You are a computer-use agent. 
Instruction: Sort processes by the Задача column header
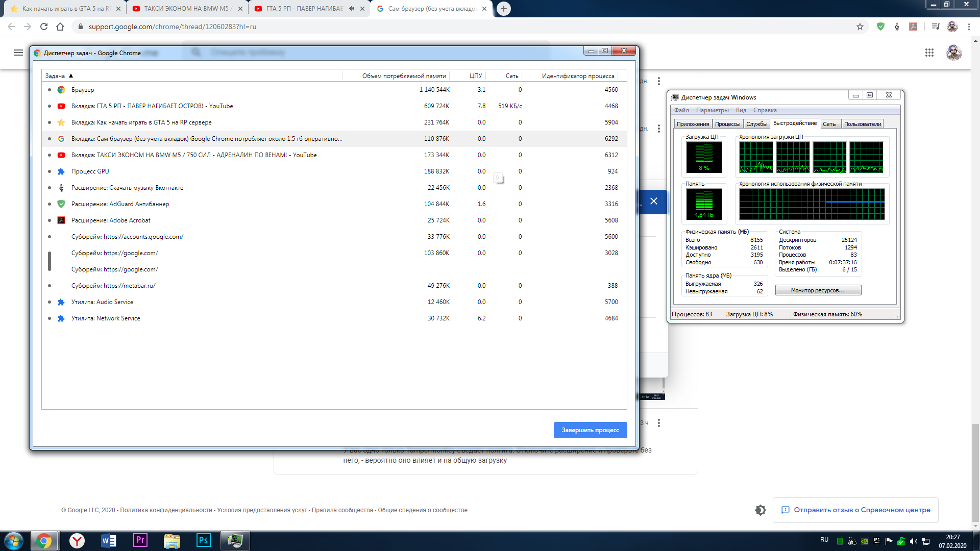[55, 76]
